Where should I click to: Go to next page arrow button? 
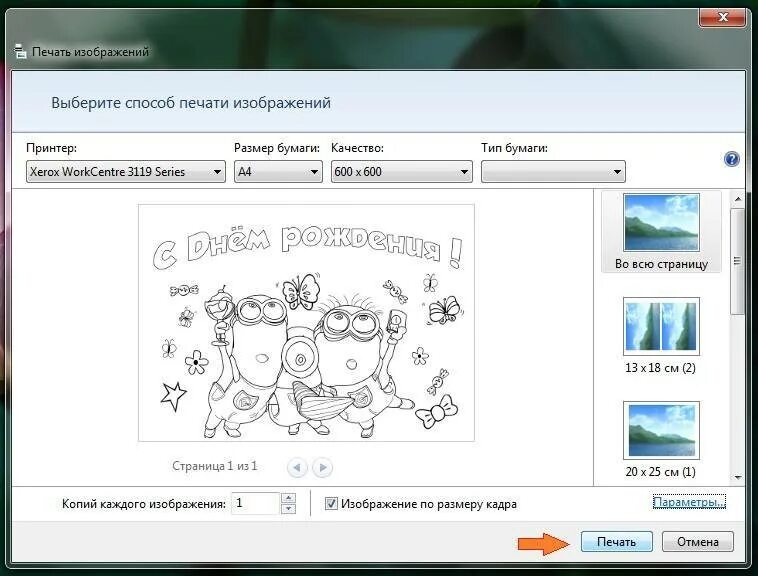322,467
